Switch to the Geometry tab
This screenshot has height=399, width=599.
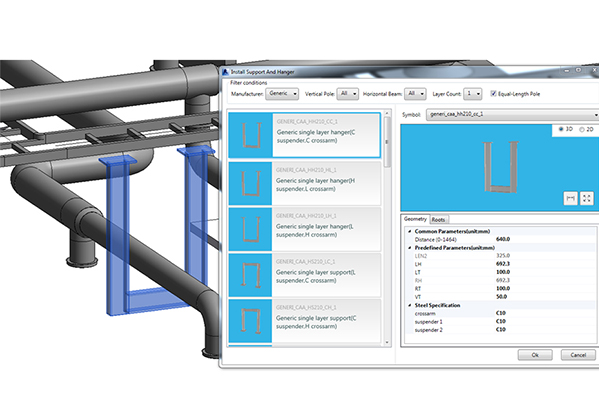click(415, 219)
